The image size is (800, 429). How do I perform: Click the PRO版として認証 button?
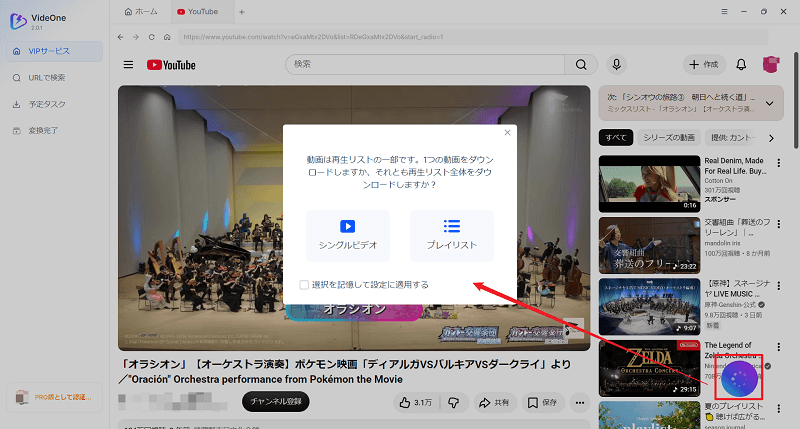[55, 397]
